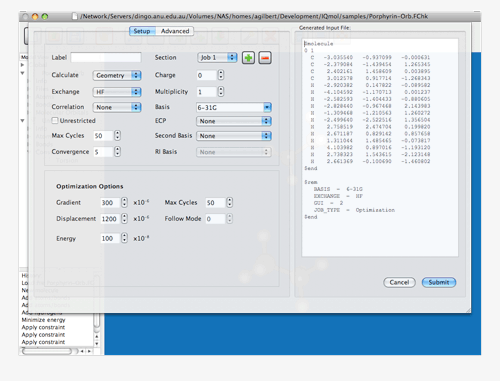Select first 'Apply constraint' history entry
Image resolution: width=500 pixels, height=381 pixels.
click(43, 327)
